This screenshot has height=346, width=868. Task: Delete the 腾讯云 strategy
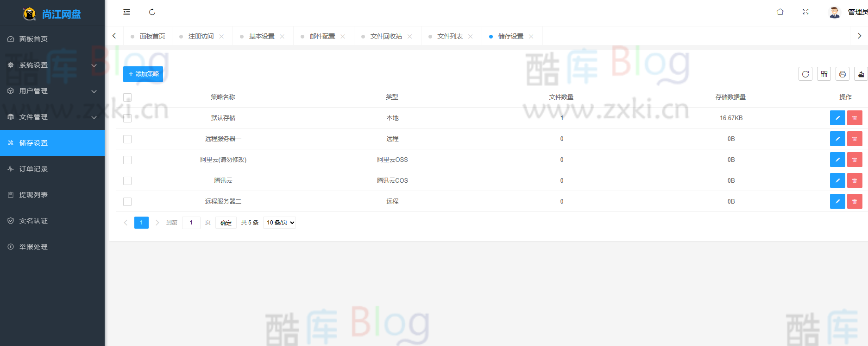tap(855, 180)
